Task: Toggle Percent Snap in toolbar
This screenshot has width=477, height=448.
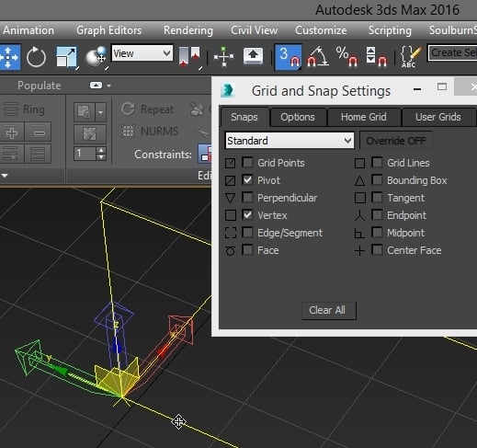Action: (x=346, y=57)
